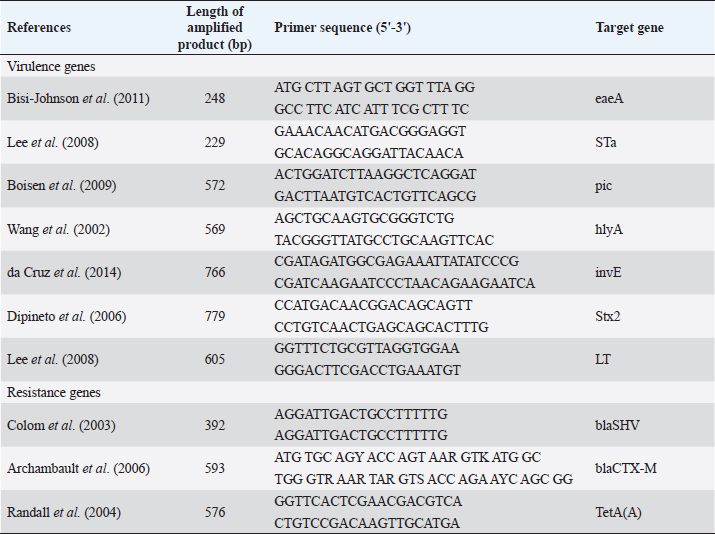The height and width of the screenshot is (534, 715).
Task: Select the 248 bp product length cell
Action: point(214,98)
